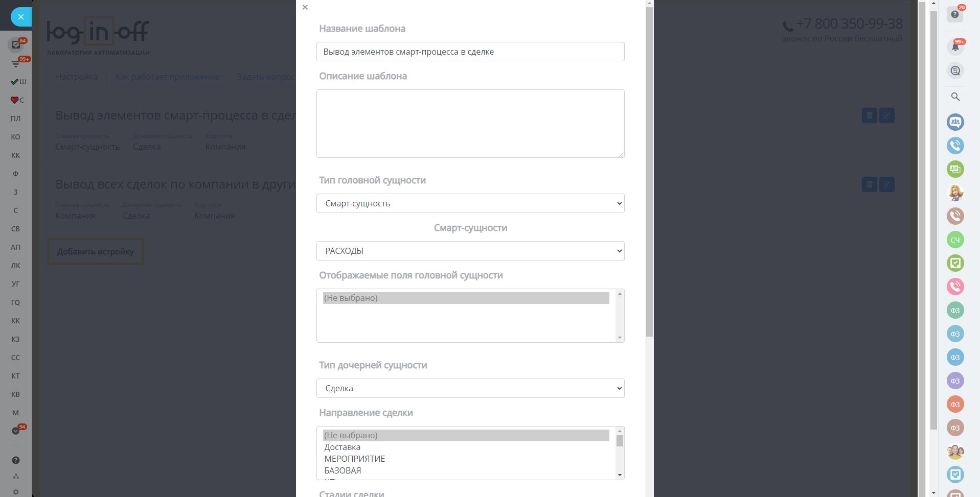Open the notifications bell
This screenshot has width=980, height=497.
click(x=954, y=47)
